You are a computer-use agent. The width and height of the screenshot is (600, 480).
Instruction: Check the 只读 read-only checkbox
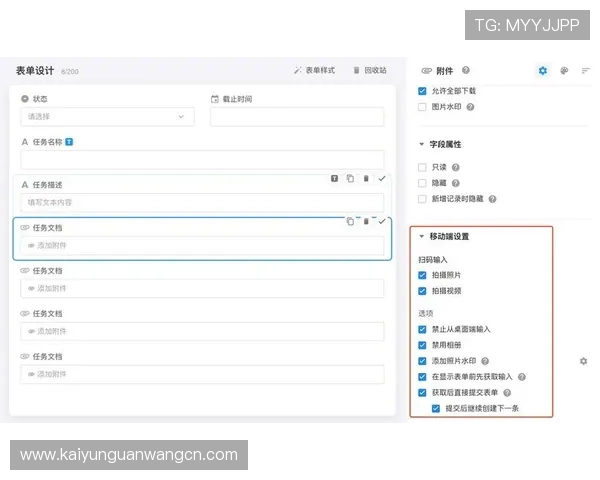[x=422, y=167]
